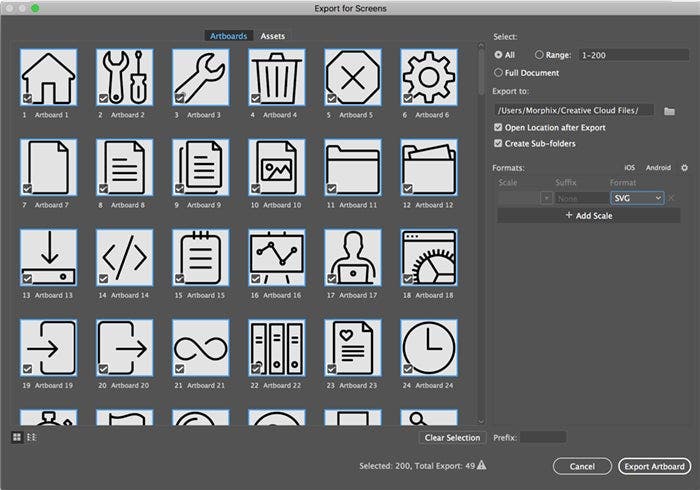Screen dimensions: 700x490
Task: Expand the Scale dropdown arrow
Action: 546,198
